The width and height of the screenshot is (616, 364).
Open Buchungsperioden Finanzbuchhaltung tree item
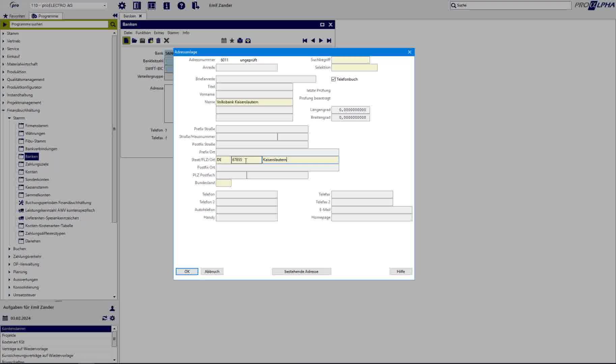[x=58, y=203]
